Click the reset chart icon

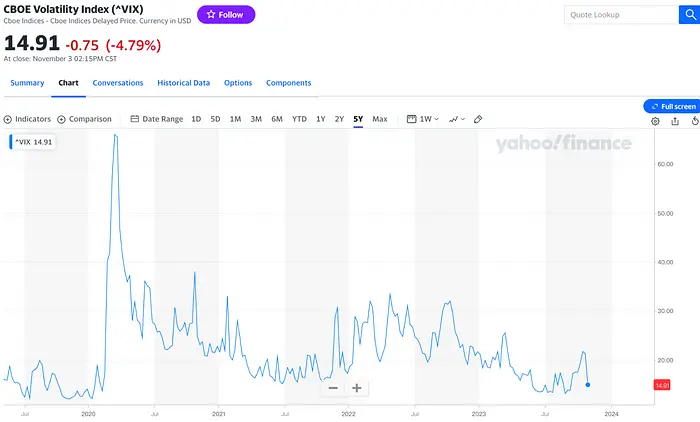pos(695,121)
